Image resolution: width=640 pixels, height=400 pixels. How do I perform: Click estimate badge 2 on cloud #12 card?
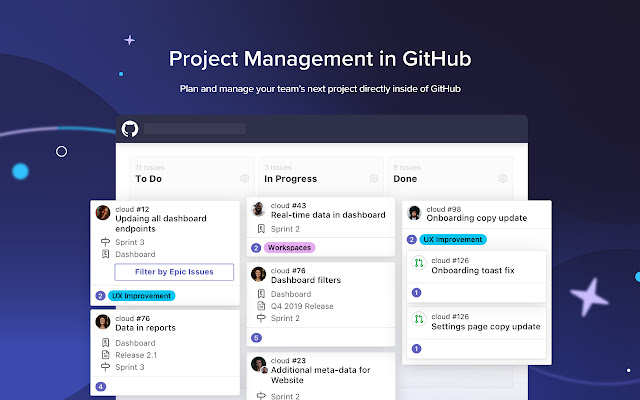click(100, 296)
